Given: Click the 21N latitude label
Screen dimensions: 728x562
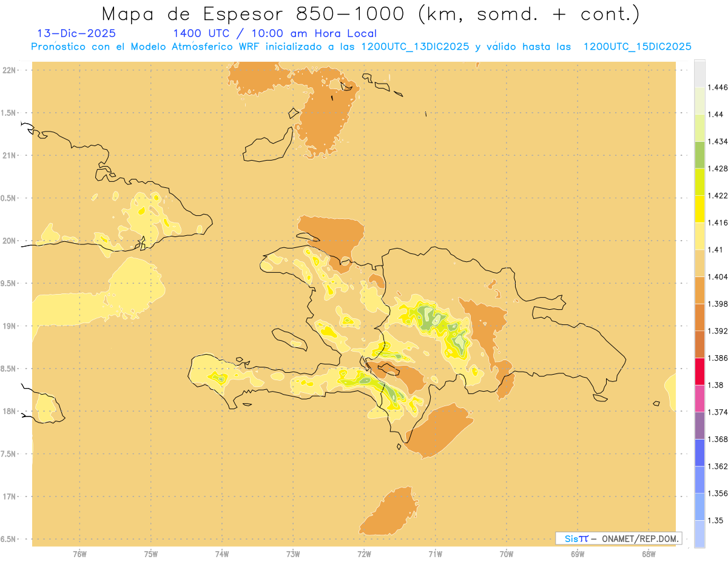Looking at the screenshot, I should 10,156.
